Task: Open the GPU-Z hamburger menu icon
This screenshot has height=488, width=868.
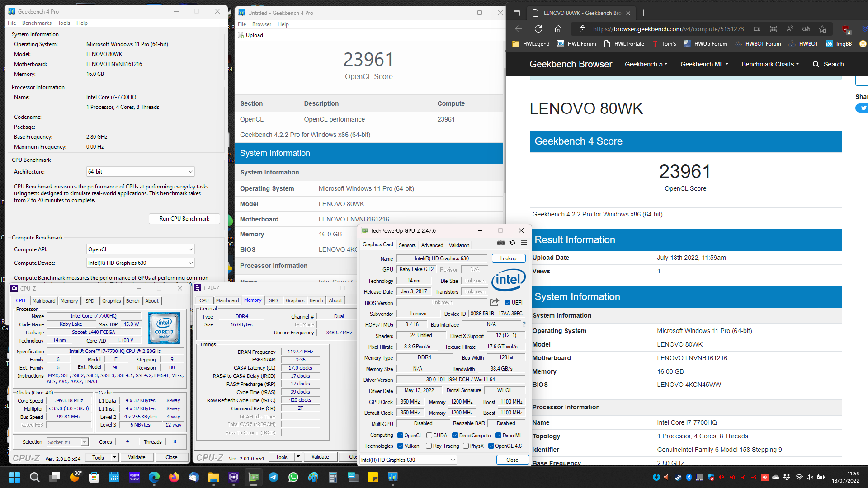Action: [x=524, y=243]
